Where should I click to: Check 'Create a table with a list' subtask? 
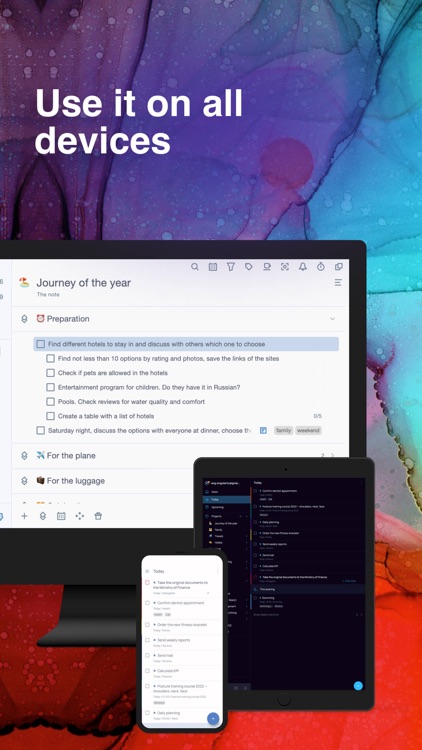[50, 416]
